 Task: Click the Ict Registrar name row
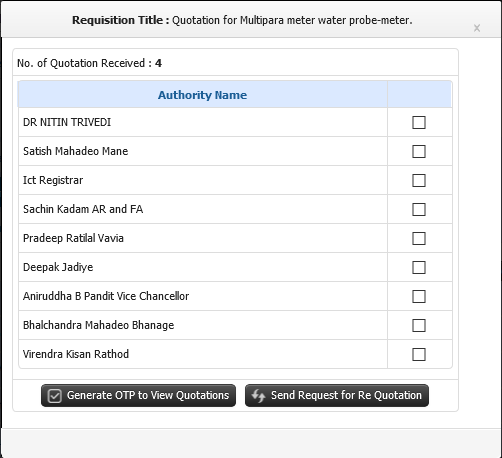203,180
